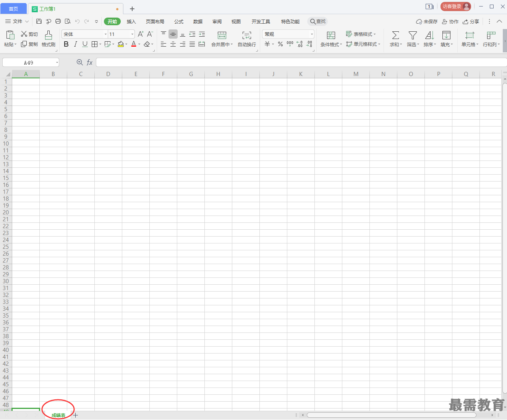Expand the Name Box dropdown arrow
Viewport: 507px width, 420px height.
[x=57, y=62]
